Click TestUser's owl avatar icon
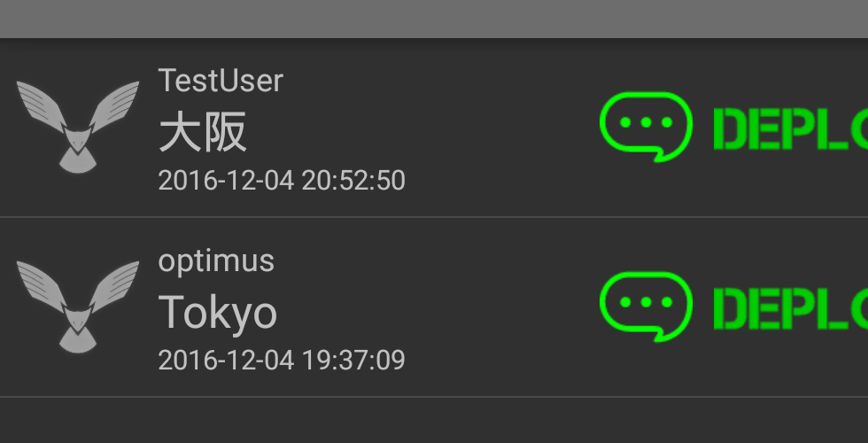Image resolution: width=868 pixels, height=443 pixels. [x=78, y=126]
